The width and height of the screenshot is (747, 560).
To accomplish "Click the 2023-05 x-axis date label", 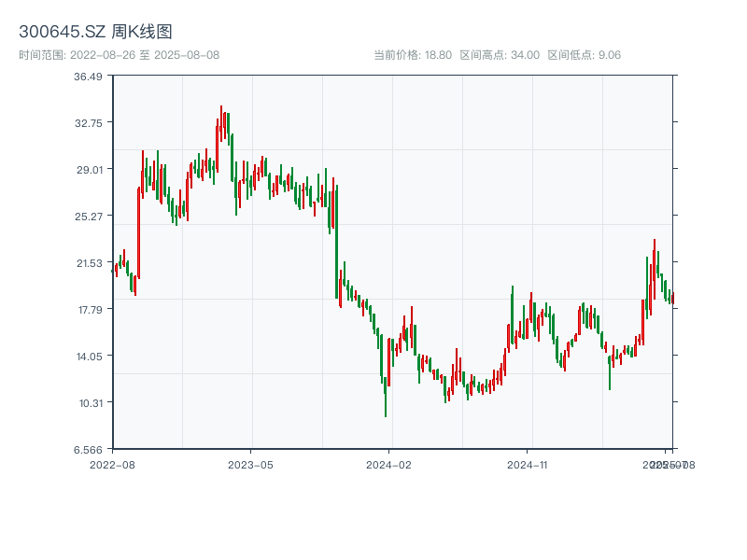I will (x=250, y=464).
